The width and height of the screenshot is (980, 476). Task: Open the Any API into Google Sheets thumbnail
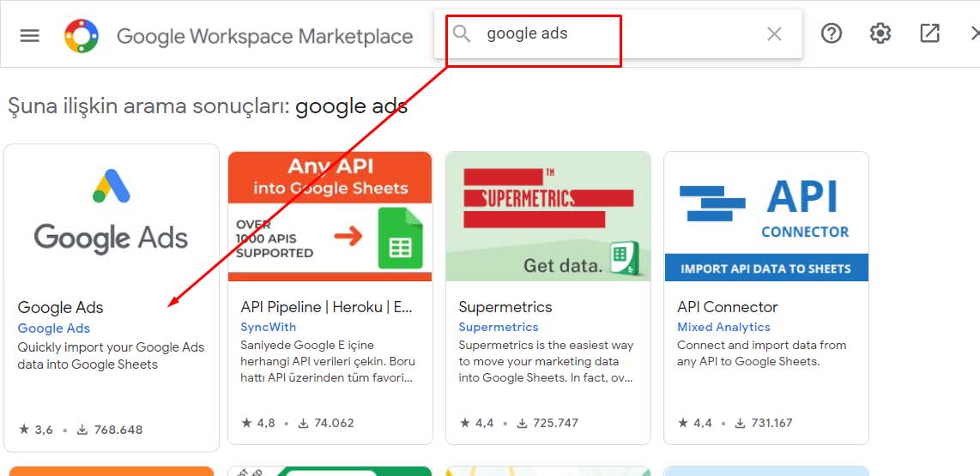[330, 216]
